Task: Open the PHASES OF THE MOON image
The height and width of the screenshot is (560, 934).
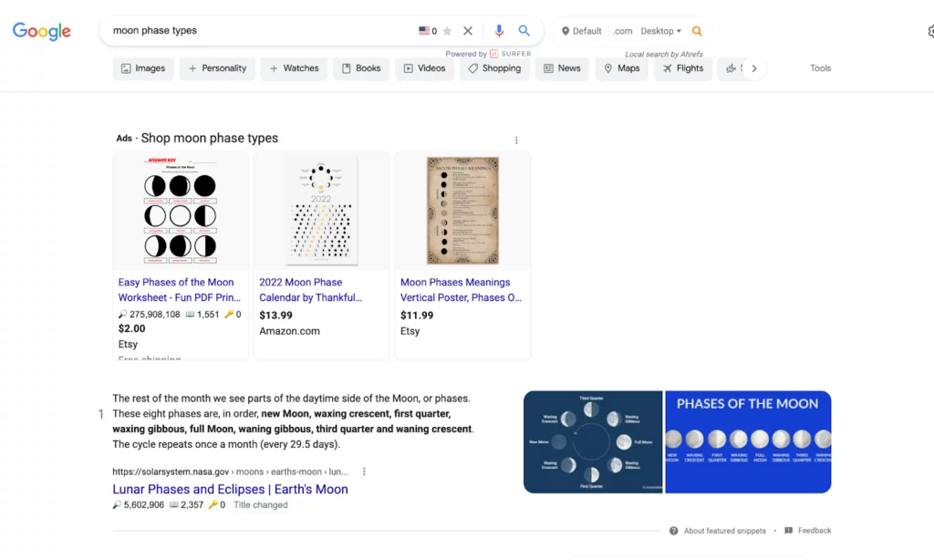Action: click(x=748, y=442)
